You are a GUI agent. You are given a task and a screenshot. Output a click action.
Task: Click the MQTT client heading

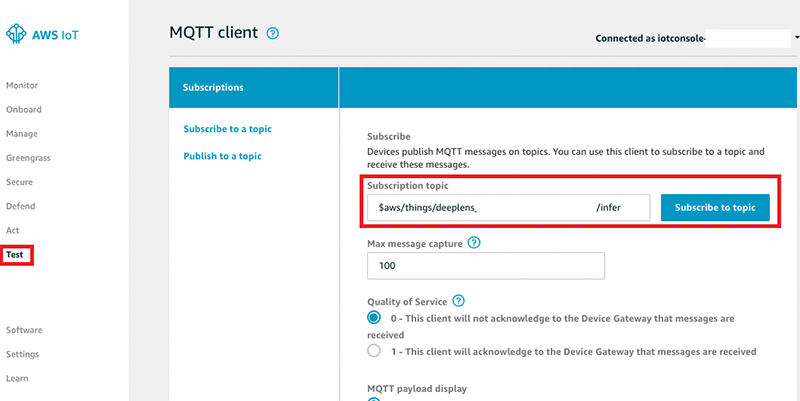pos(214,33)
